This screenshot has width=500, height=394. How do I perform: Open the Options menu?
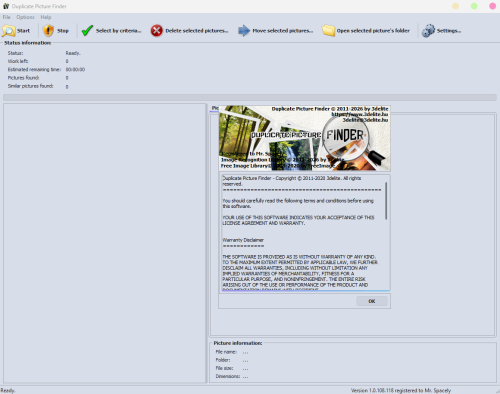(x=25, y=17)
